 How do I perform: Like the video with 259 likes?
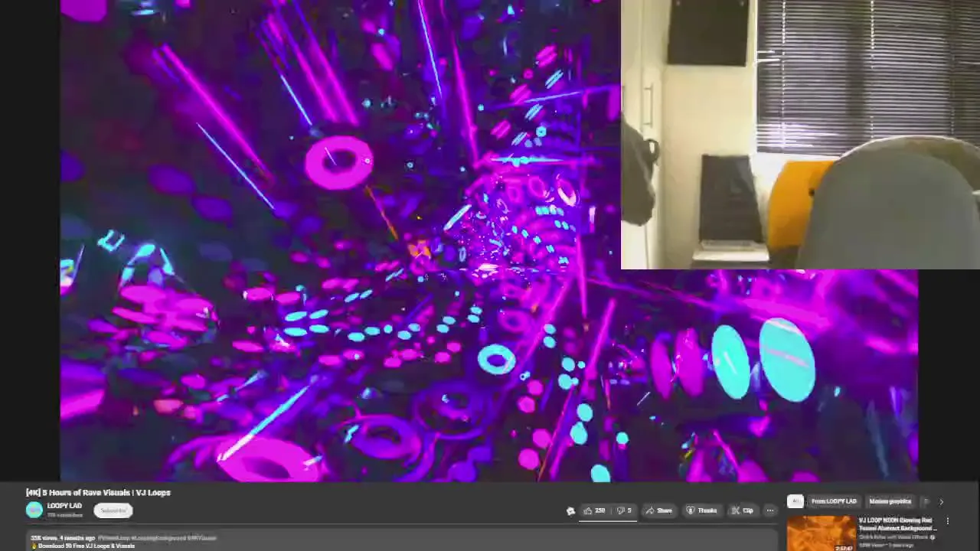pos(594,510)
